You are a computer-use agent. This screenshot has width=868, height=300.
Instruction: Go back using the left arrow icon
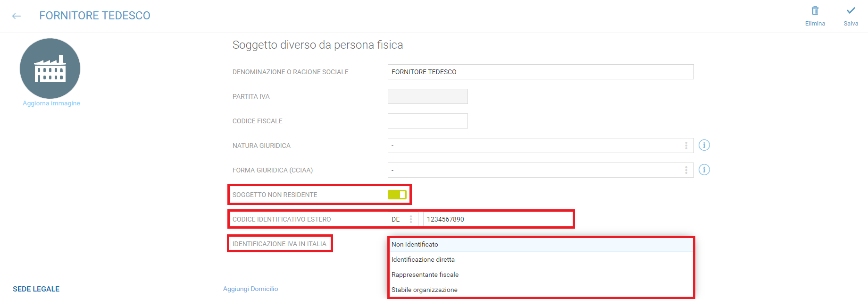click(x=17, y=16)
